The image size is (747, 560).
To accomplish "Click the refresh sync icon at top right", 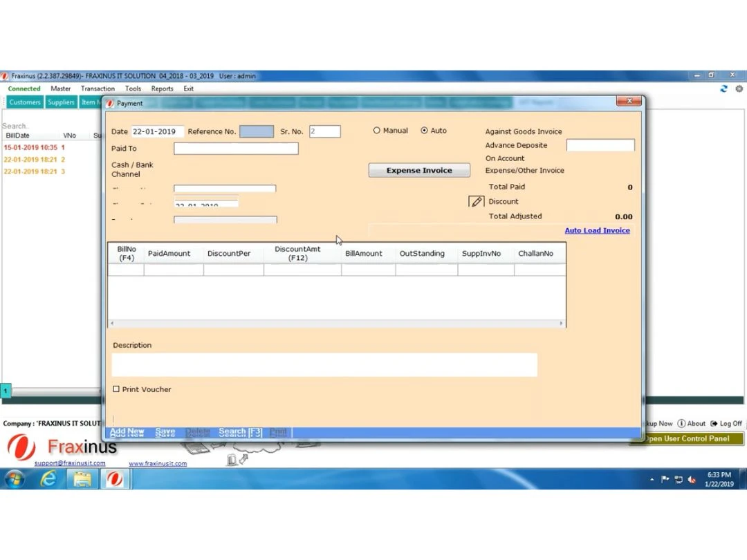I will [x=724, y=88].
